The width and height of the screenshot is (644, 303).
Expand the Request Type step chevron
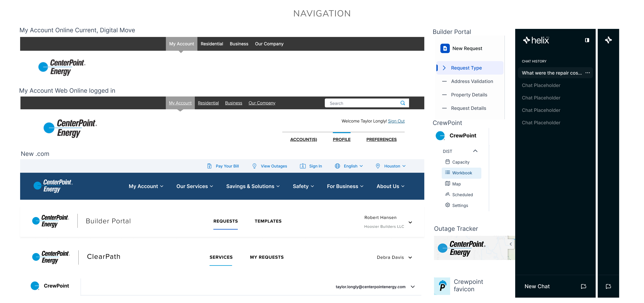(x=444, y=68)
